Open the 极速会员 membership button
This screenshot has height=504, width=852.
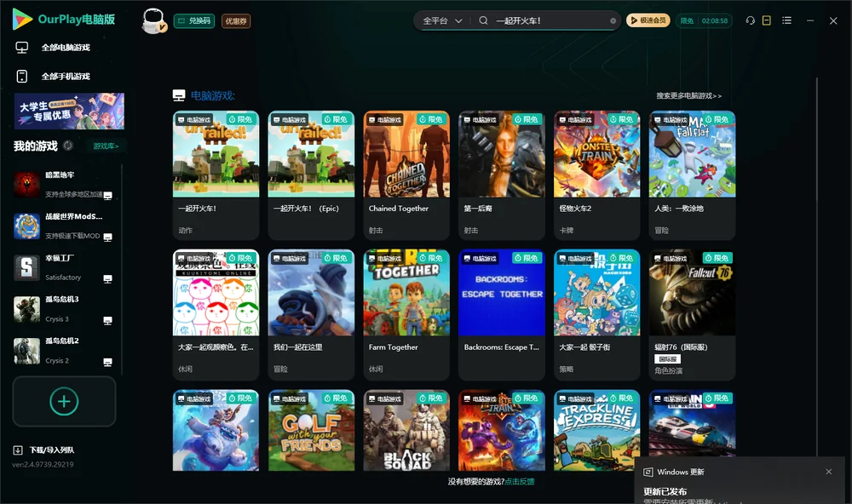(x=648, y=20)
